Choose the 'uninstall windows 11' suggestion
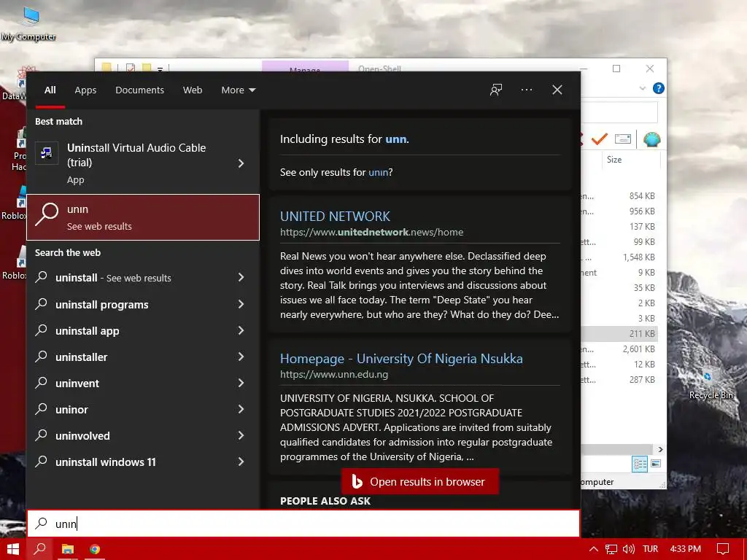 (x=105, y=462)
